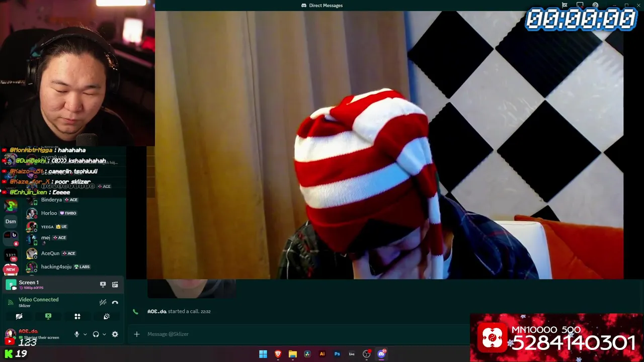Disconnect call with hang-up phone icon
Image resolution: width=644 pixels, height=362 pixels.
[115, 302]
